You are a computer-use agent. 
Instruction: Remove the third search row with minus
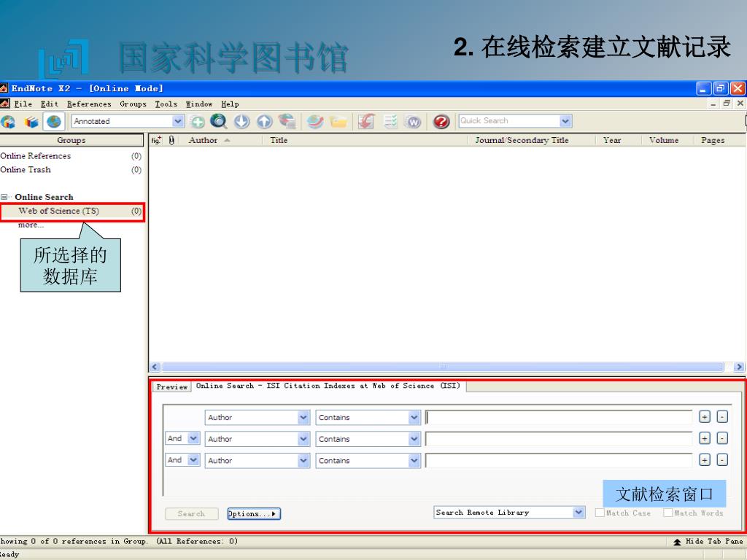722,460
